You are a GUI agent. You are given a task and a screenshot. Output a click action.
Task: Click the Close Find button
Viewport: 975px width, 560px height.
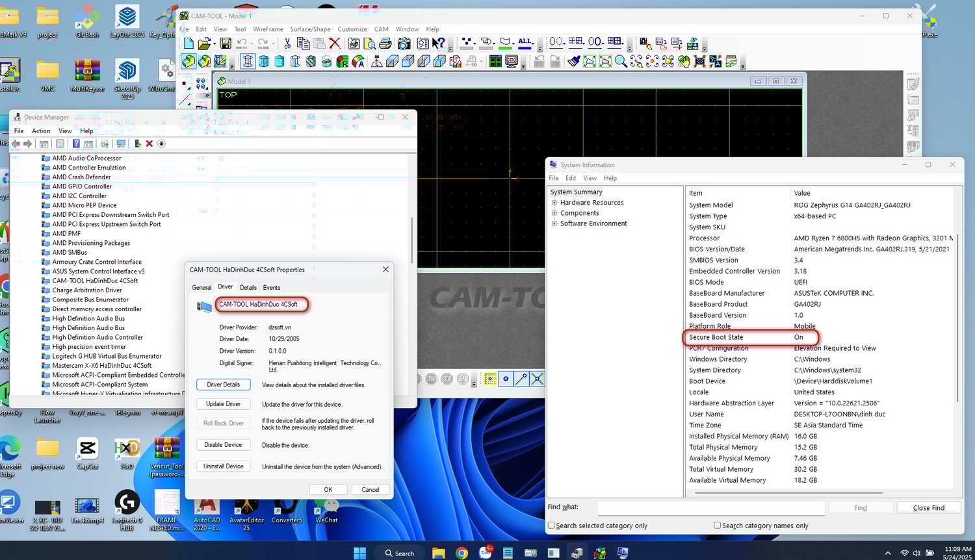pyautogui.click(x=929, y=508)
